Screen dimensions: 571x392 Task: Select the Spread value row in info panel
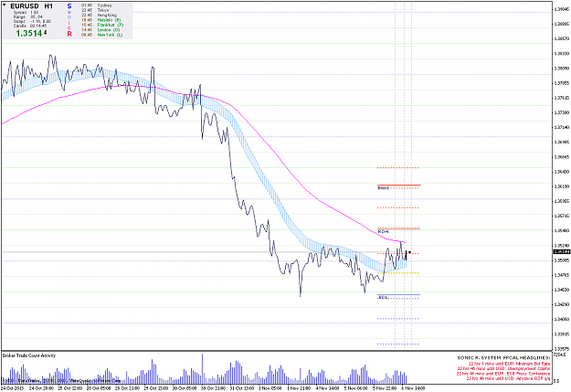coord(26,13)
